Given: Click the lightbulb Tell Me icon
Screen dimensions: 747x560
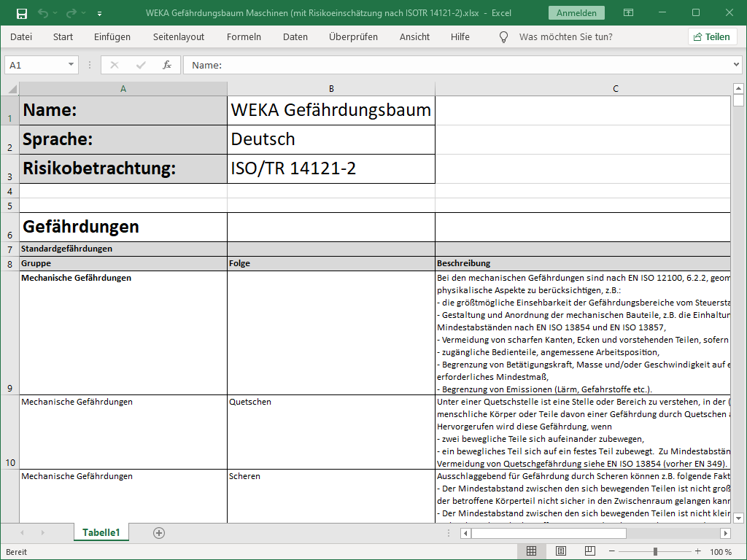Looking at the screenshot, I should pos(503,36).
